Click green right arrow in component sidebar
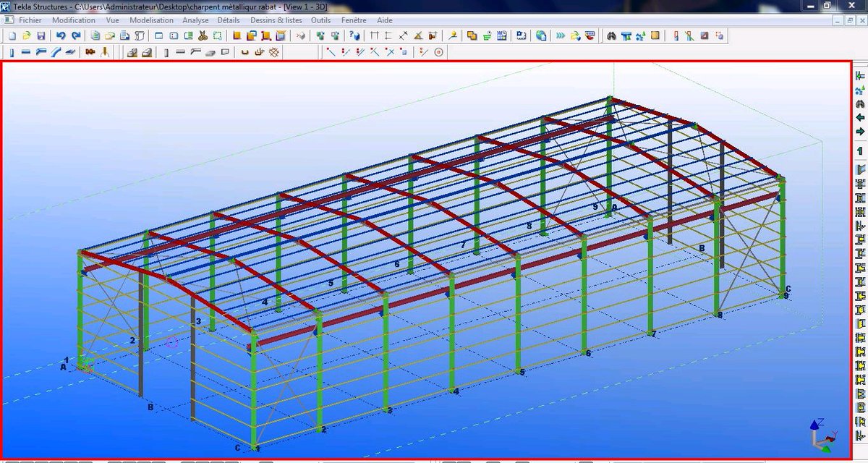This screenshot has width=868, height=463. pos(860,132)
